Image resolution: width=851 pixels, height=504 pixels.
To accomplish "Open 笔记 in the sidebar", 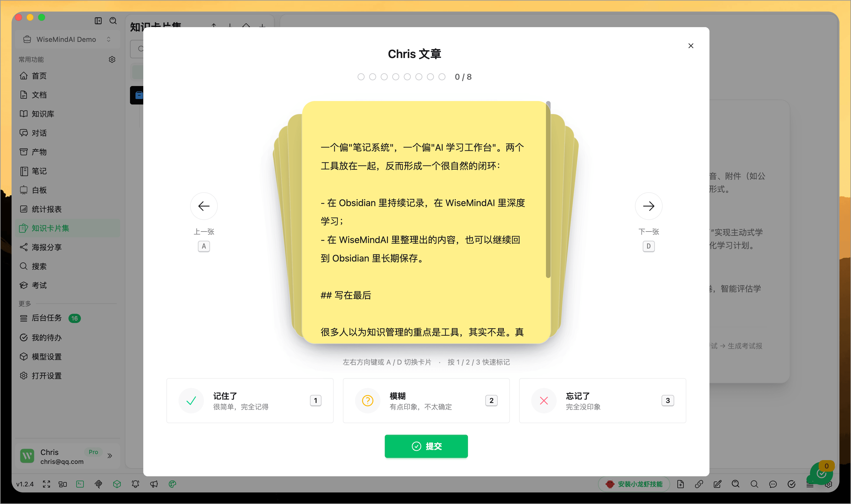I will point(67,171).
